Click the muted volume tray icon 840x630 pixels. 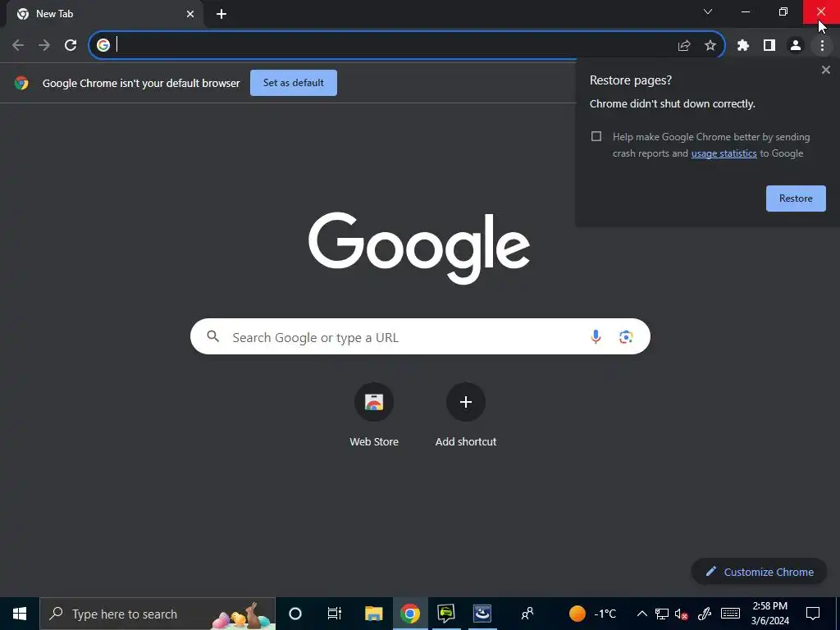(x=682, y=614)
